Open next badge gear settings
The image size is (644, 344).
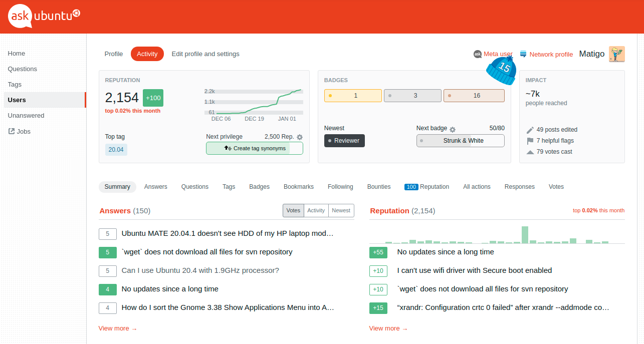(x=453, y=129)
